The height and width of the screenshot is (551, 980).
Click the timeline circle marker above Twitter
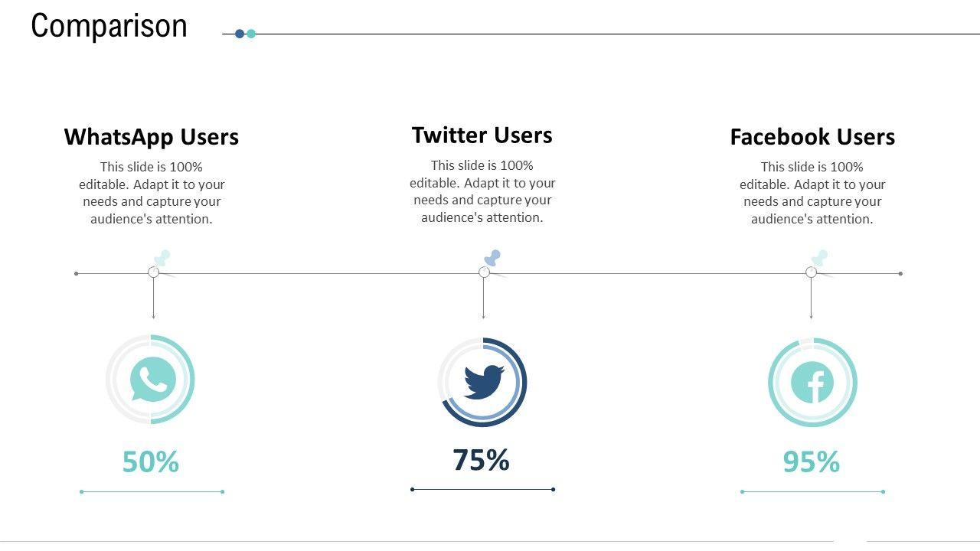pos(484,272)
